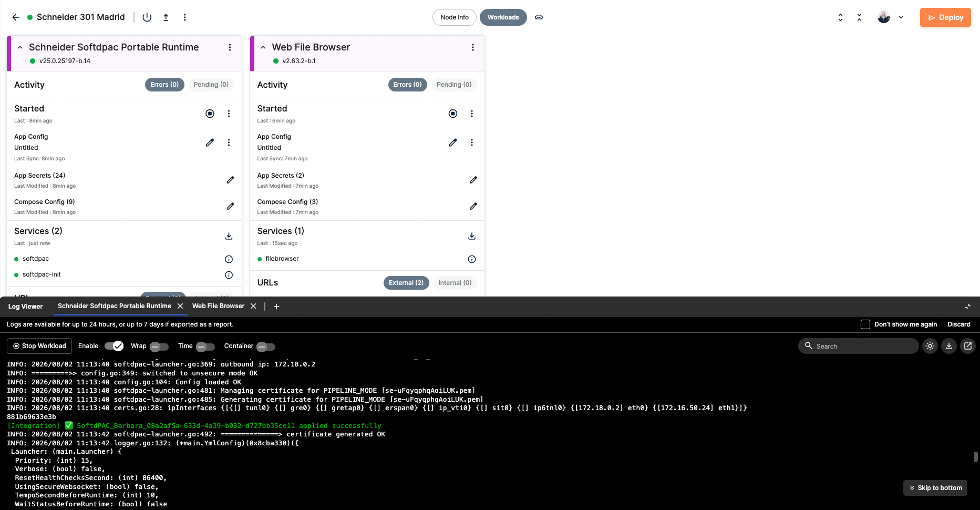The width and height of the screenshot is (980, 510).
Task: Switch to Web File Browser log tab
Action: click(218, 306)
